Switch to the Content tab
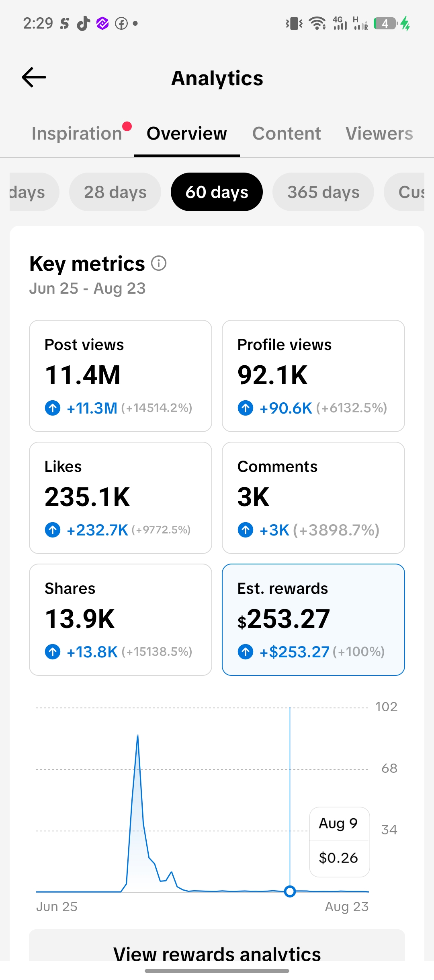The width and height of the screenshot is (434, 980). (287, 134)
